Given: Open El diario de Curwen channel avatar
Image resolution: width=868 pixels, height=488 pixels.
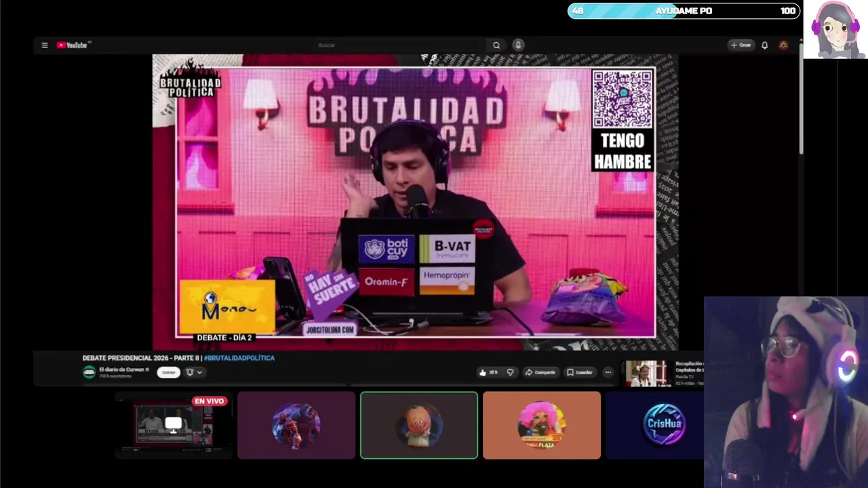Looking at the screenshot, I should (89, 372).
